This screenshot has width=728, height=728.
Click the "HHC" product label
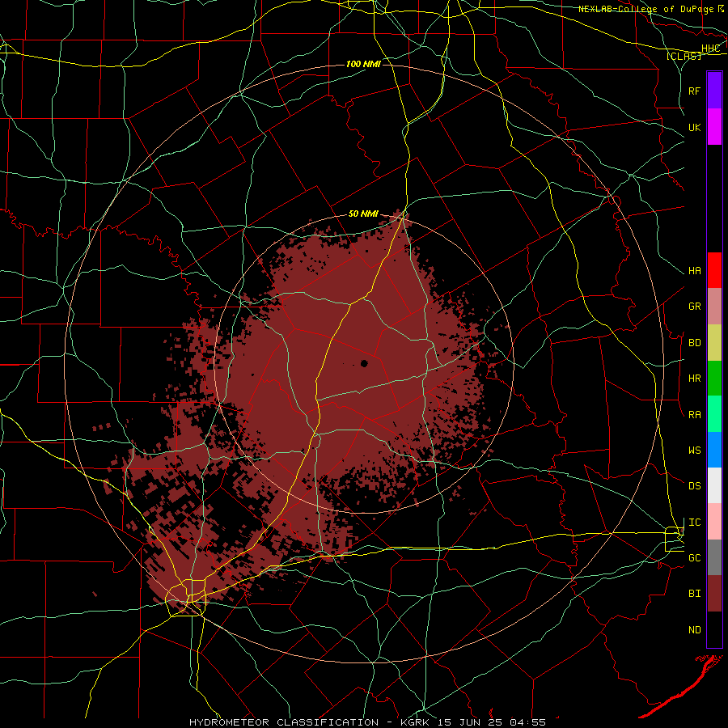click(x=710, y=49)
